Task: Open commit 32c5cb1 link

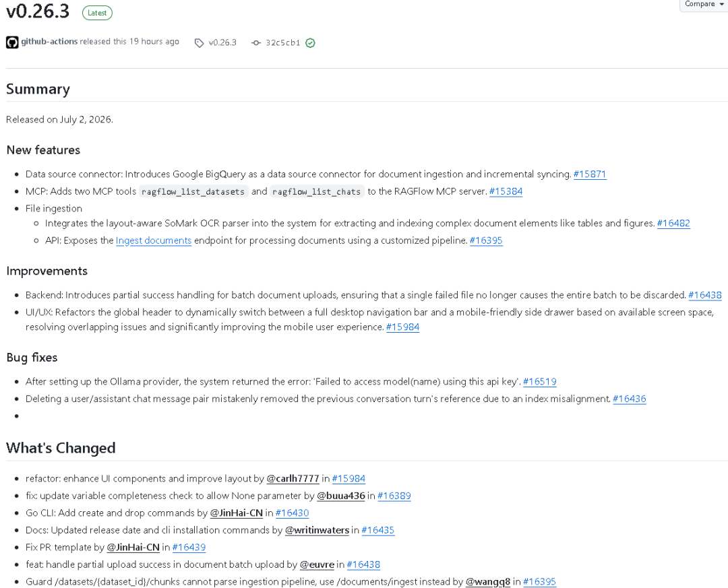Action: coord(282,42)
